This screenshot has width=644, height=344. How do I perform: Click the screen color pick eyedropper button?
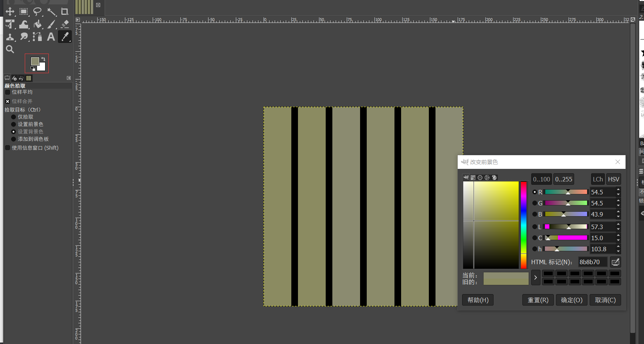[615, 262]
